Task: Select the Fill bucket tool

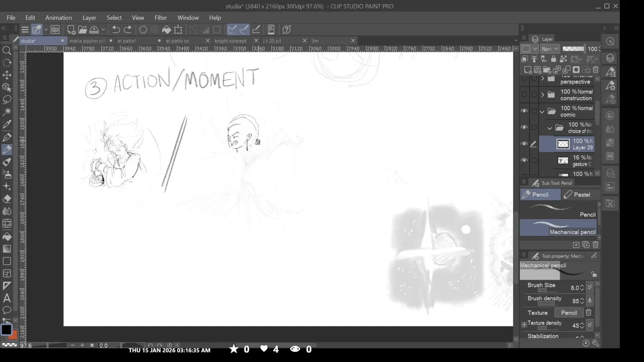Action: (7, 236)
